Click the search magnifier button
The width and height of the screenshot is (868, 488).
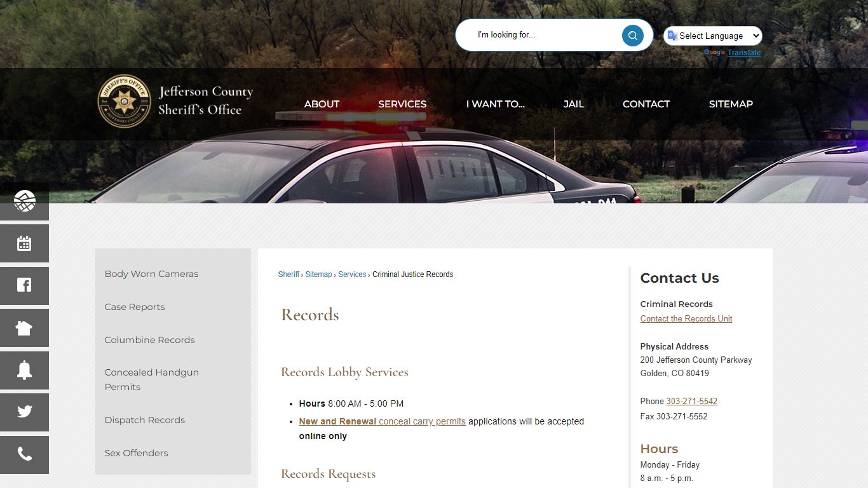632,36
